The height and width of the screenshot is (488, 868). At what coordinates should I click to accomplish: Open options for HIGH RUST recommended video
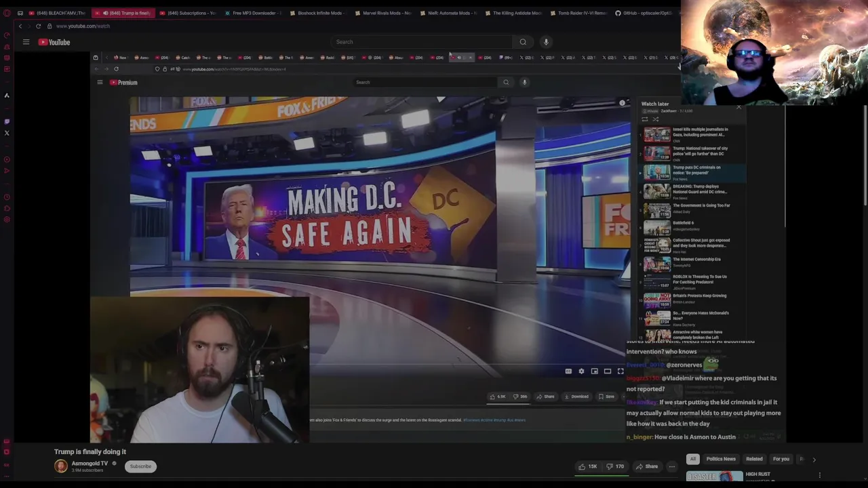point(819,476)
